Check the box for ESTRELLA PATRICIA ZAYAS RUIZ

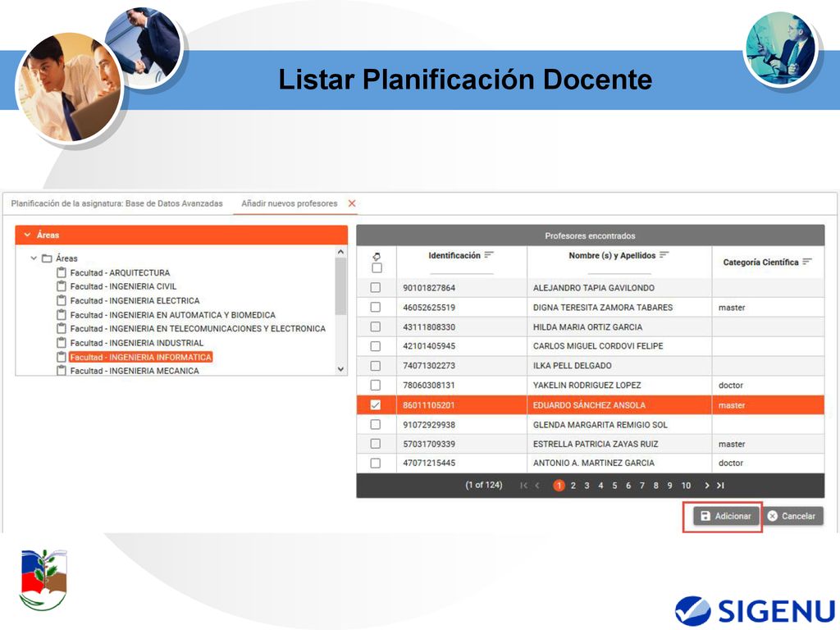pos(376,444)
